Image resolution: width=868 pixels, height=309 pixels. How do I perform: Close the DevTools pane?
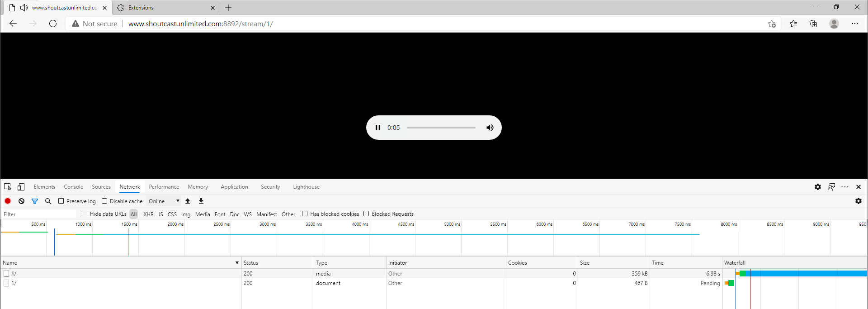coord(859,187)
